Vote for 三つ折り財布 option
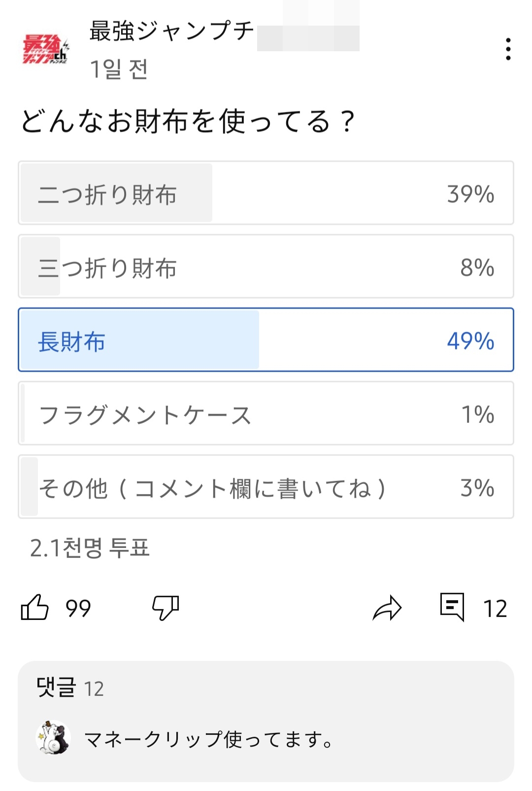Screen dimensions: 532x791 pos(266,266)
